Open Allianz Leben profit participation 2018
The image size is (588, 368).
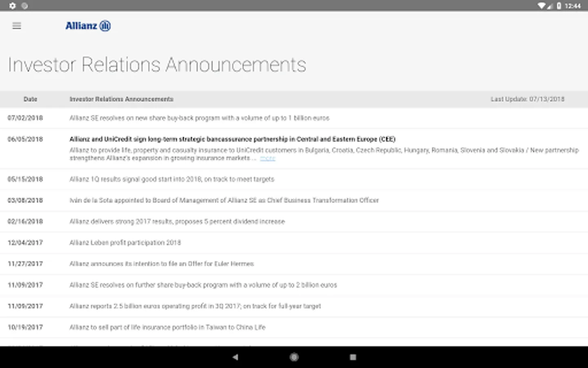[125, 242]
